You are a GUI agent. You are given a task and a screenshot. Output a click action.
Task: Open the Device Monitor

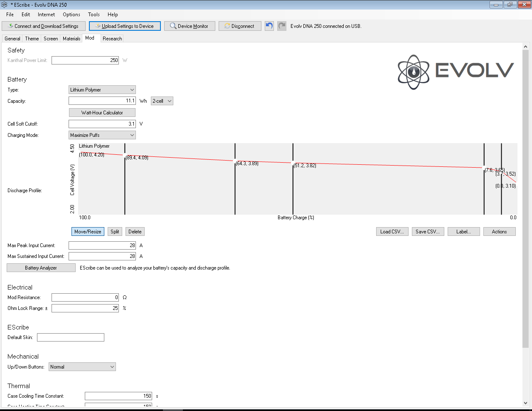point(190,26)
